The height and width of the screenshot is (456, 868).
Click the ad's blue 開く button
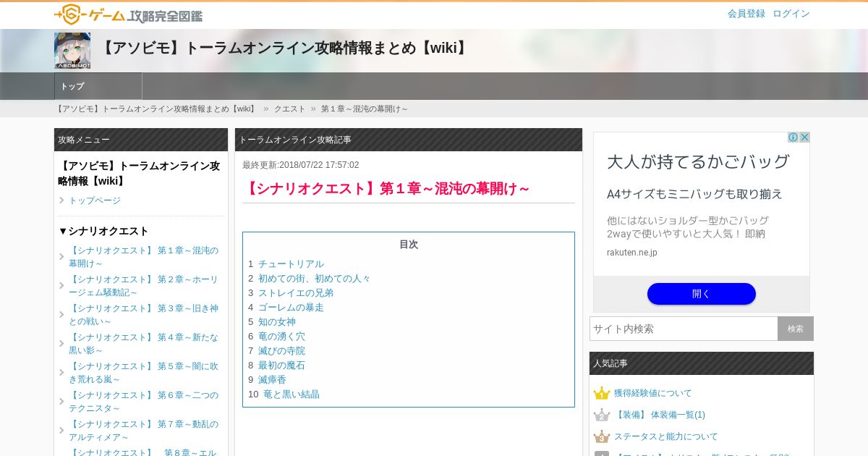[x=702, y=294]
